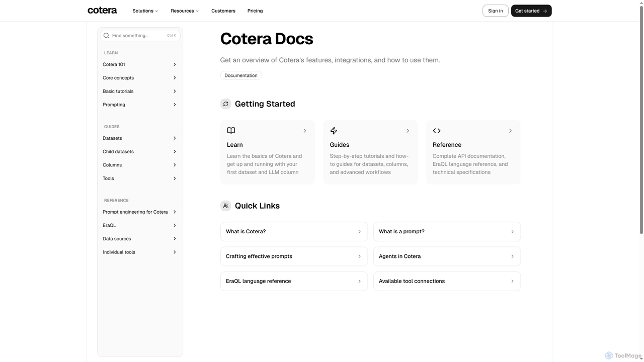The width and height of the screenshot is (644, 362).
Task: Open Agents in Cotera quick link
Action: tap(447, 256)
